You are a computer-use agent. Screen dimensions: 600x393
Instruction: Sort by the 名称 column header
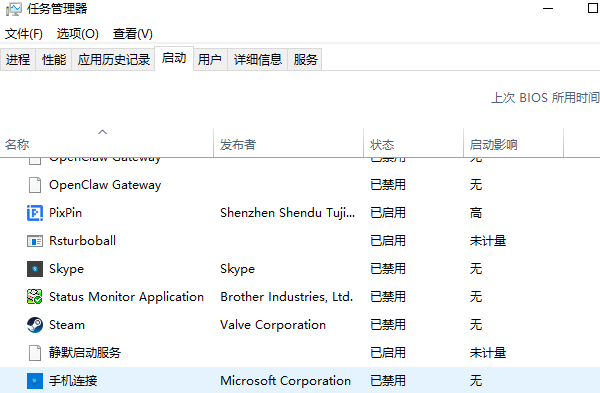107,144
